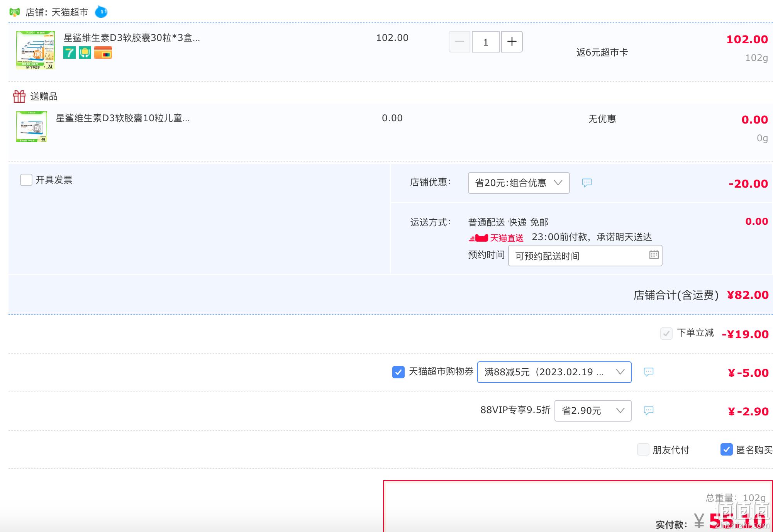Image resolution: width=773 pixels, height=532 pixels.
Task: Click the -¥19.00 order reduction amount
Action: tap(745, 334)
